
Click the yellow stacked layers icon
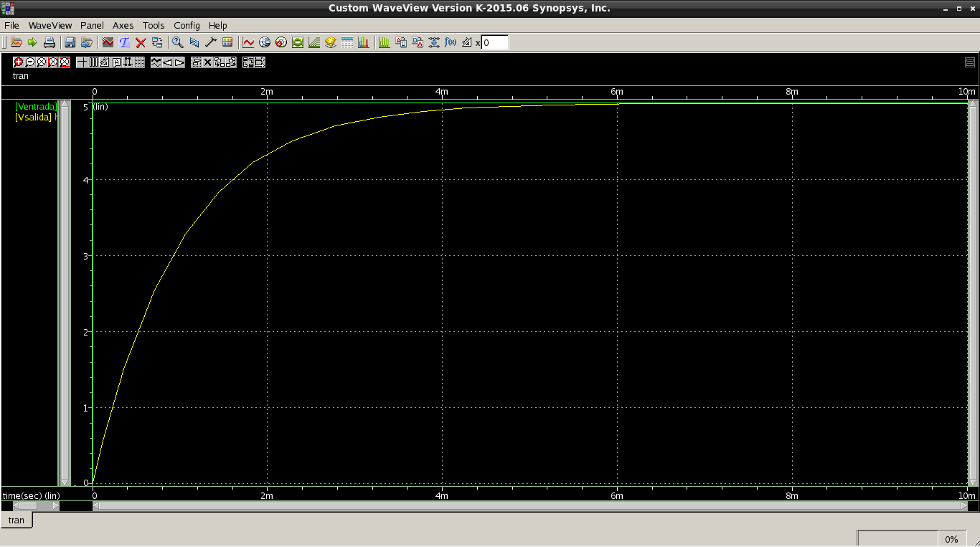(331, 42)
